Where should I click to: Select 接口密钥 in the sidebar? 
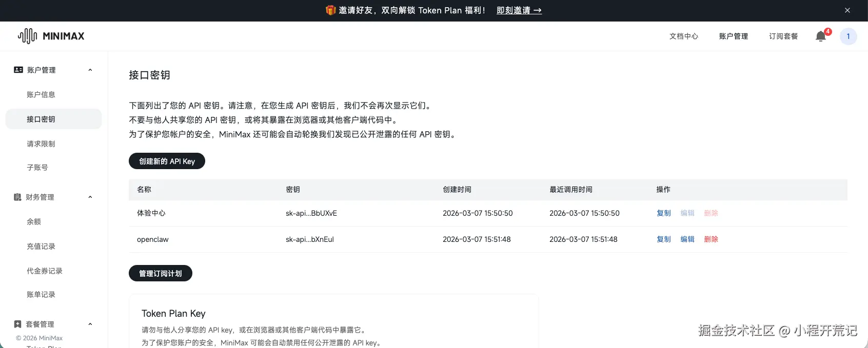click(x=53, y=119)
